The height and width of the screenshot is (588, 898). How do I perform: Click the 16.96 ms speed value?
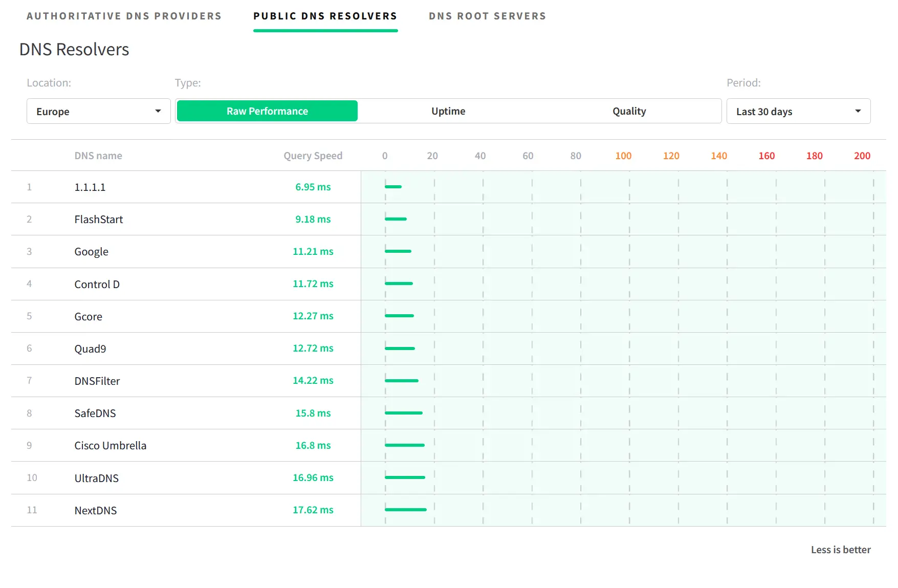point(313,477)
